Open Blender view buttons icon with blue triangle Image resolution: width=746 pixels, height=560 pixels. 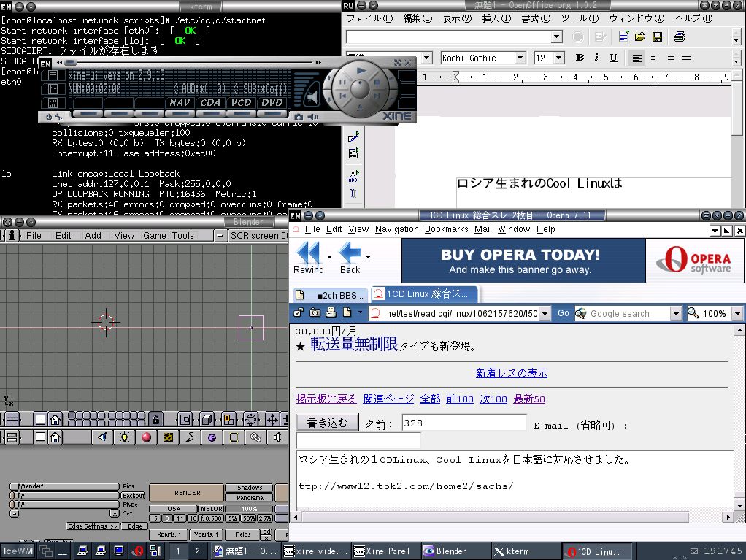point(102,437)
